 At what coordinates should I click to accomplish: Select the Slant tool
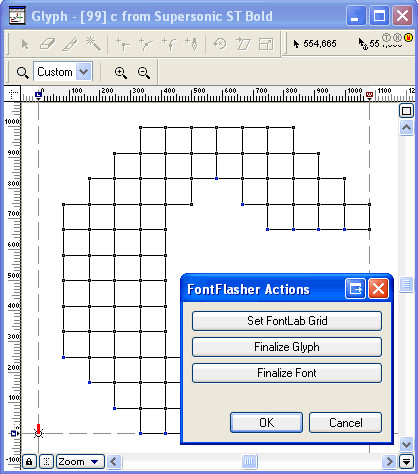point(243,44)
